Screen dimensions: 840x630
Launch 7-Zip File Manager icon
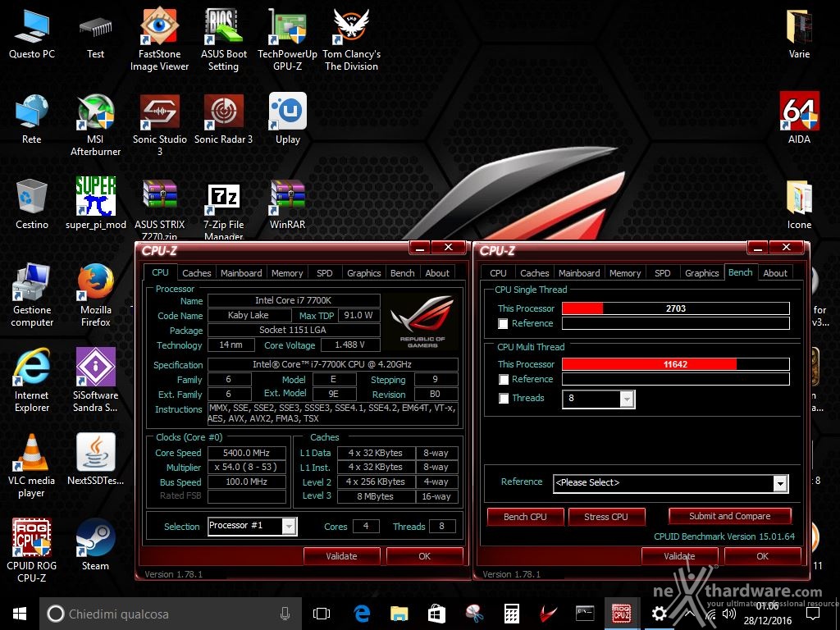[223, 209]
